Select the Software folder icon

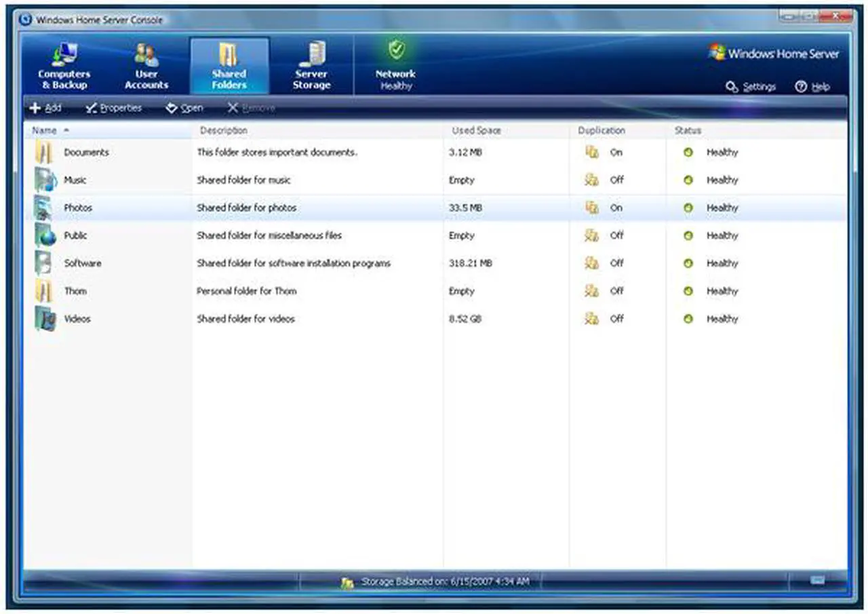(x=45, y=263)
